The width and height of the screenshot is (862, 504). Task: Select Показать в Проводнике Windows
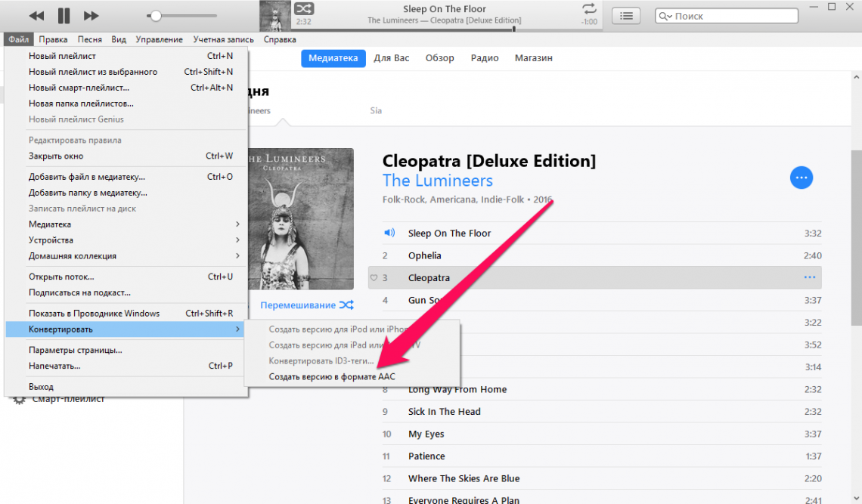(126, 314)
